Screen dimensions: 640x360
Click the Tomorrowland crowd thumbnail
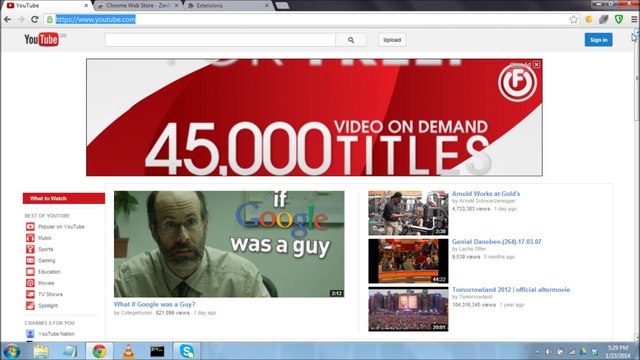click(x=408, y=309)
